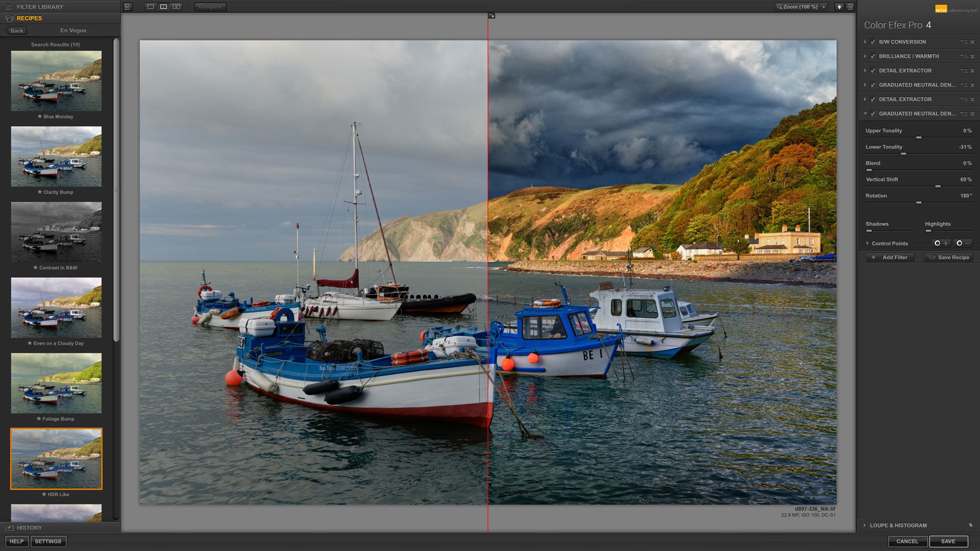Uncheck the first Detail Extractor filter
980x551 pixels.
click(873, 71)
